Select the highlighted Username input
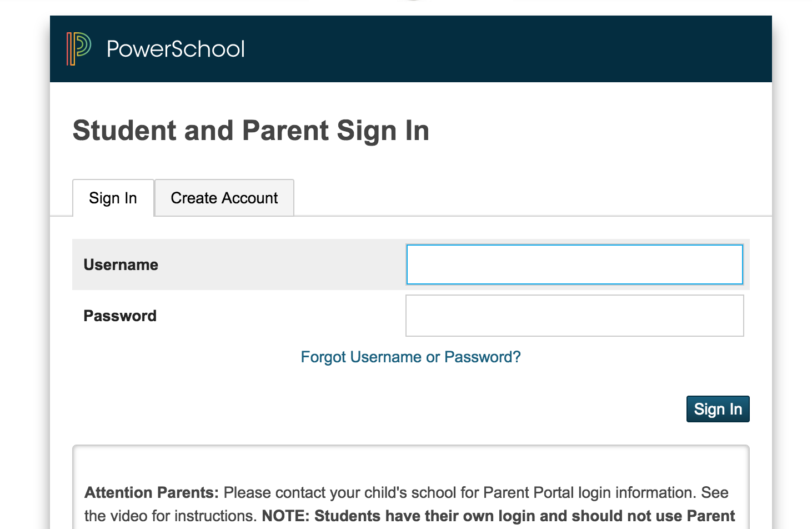The image size is (812, 529). (x=574, y=264)
